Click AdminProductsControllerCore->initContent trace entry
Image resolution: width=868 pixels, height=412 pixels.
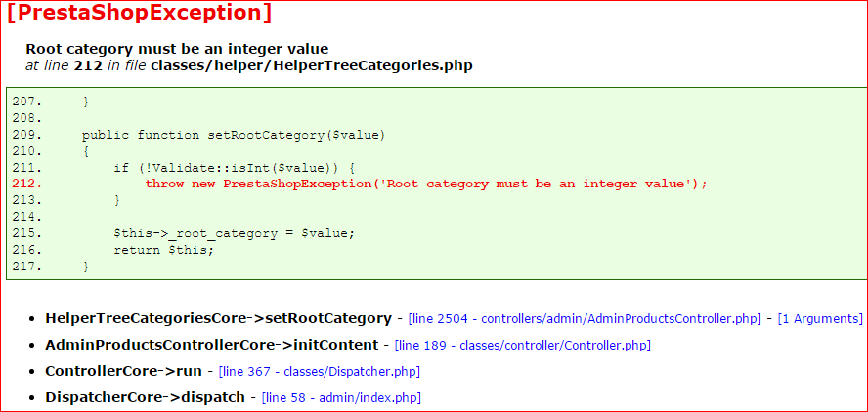(211, 345)
